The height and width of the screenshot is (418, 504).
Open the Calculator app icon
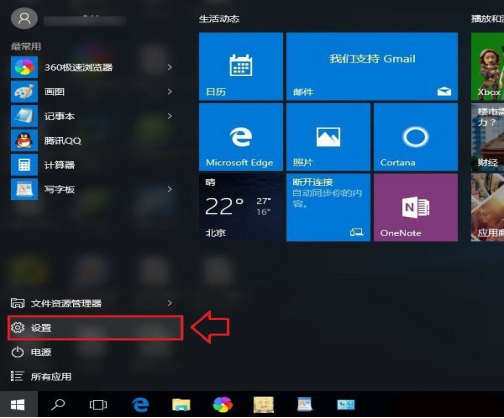(x=24, y=165)
